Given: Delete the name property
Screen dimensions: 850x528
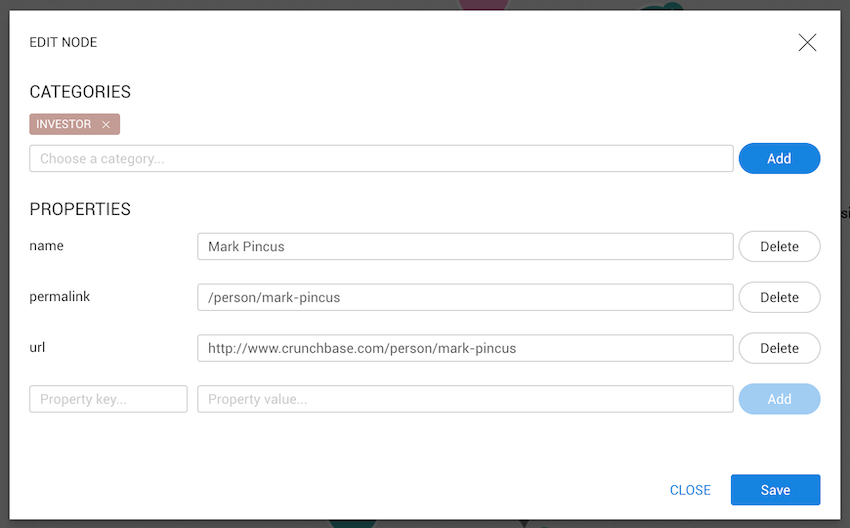Looking at the screenshot, I should pos(779,247).
